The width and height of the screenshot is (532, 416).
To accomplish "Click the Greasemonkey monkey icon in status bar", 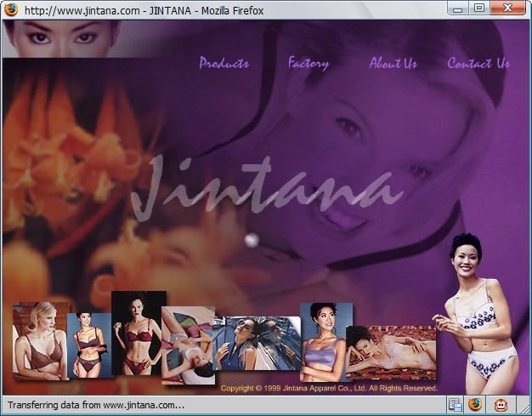I will pos(501,405).
